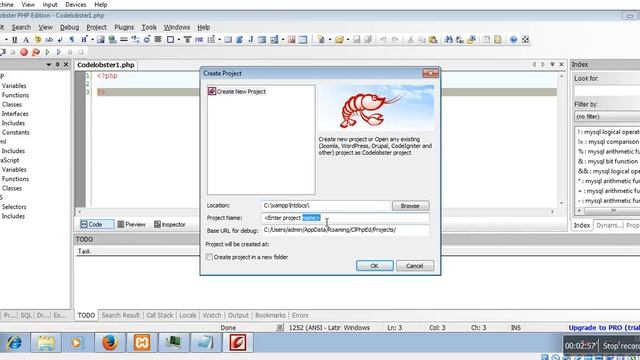Open the left panel options dropdown arrow
The image size is (640, 360).
tap(49, 64)
